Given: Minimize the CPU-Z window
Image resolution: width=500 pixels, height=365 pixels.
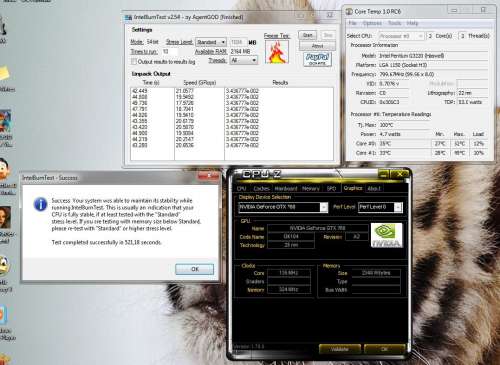Looking at the screenshot, I should 384,174.
